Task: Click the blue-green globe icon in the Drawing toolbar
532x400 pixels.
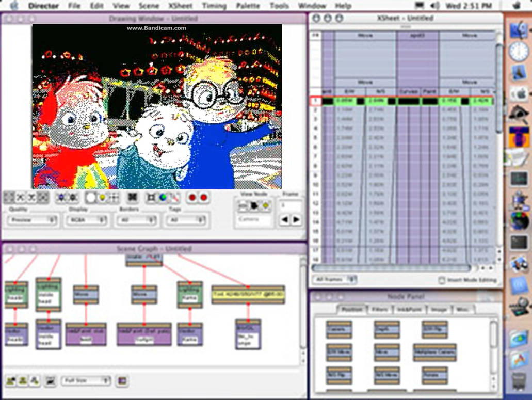Action: (x=163, y=197)
